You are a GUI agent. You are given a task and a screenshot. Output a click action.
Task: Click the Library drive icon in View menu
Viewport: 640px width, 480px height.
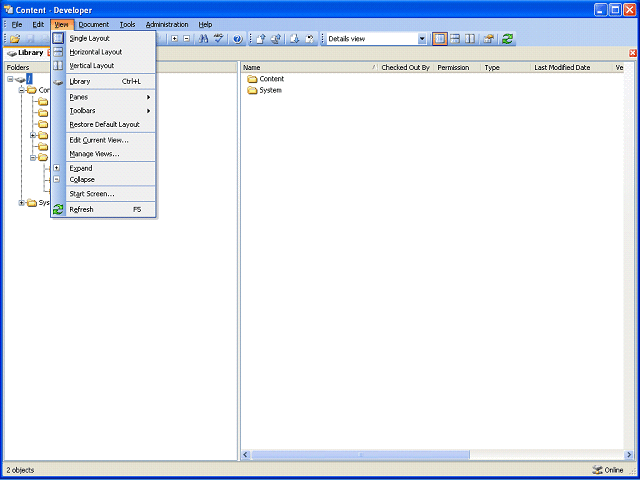pyautogui.click(x=58, y=82)
